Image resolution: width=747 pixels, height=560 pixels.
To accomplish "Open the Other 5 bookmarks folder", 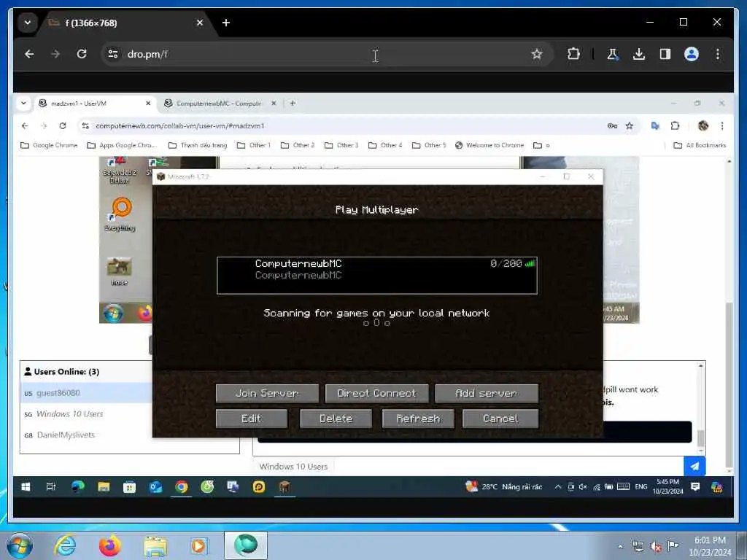I will (429, 145).
